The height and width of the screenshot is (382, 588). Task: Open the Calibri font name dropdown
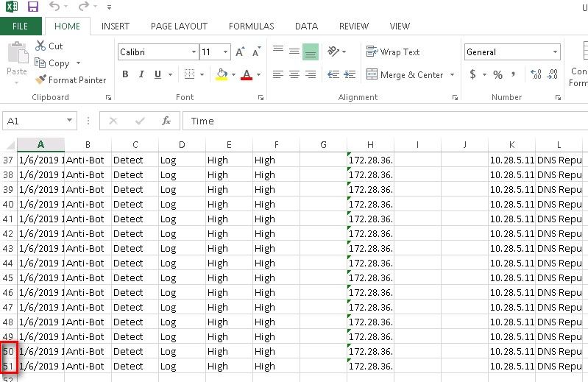(194, 52)
